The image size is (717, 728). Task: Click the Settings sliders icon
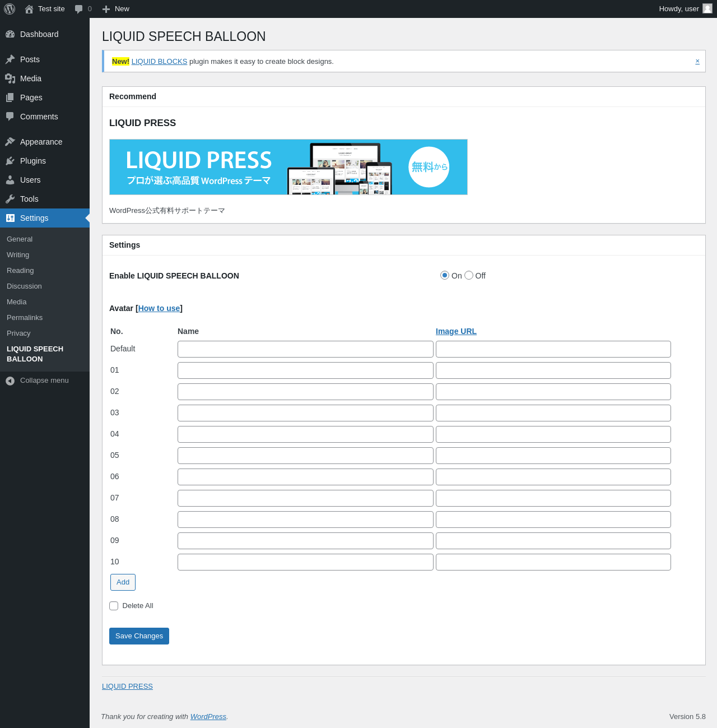[10, 218]
